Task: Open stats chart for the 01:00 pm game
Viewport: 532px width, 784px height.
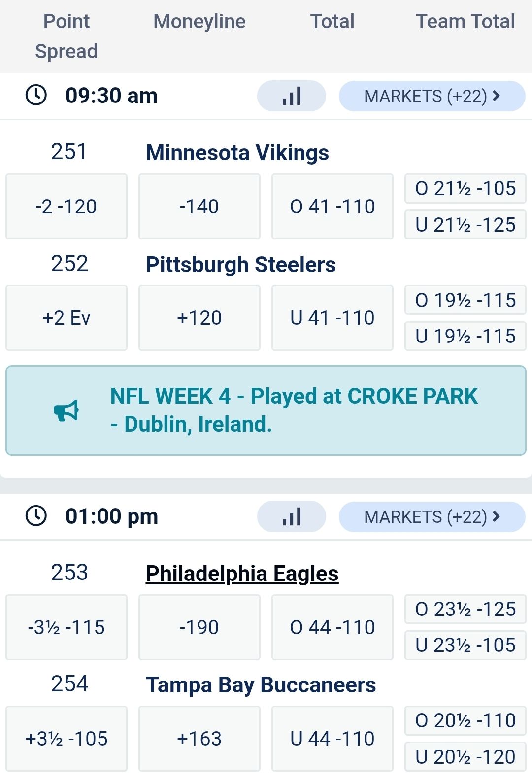Action: click(291, 517)
